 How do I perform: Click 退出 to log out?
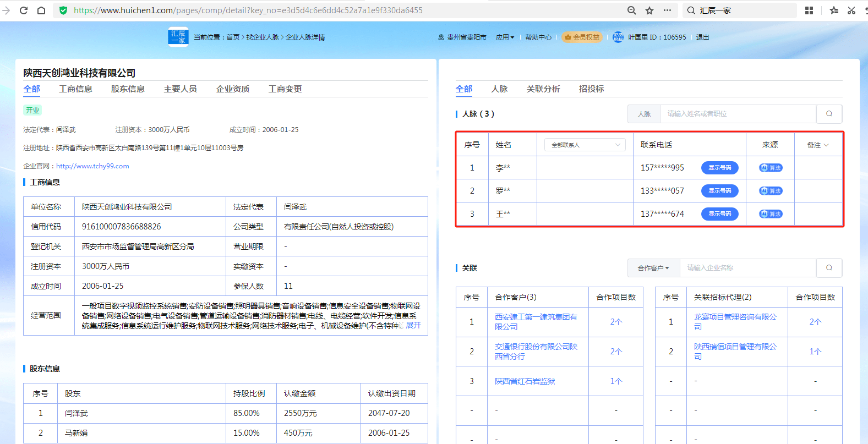click(702, 37)
